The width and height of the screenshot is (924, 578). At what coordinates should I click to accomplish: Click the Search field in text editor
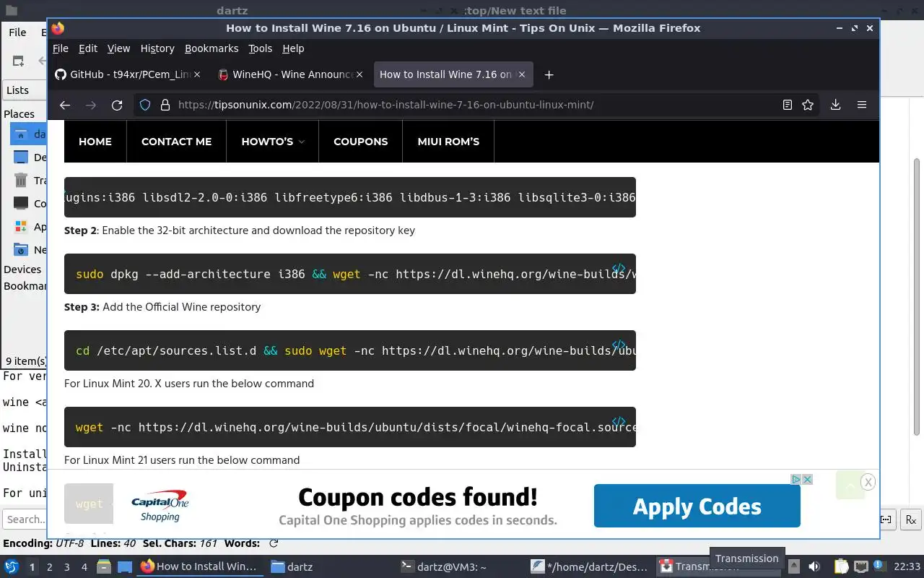pos(25,519)
